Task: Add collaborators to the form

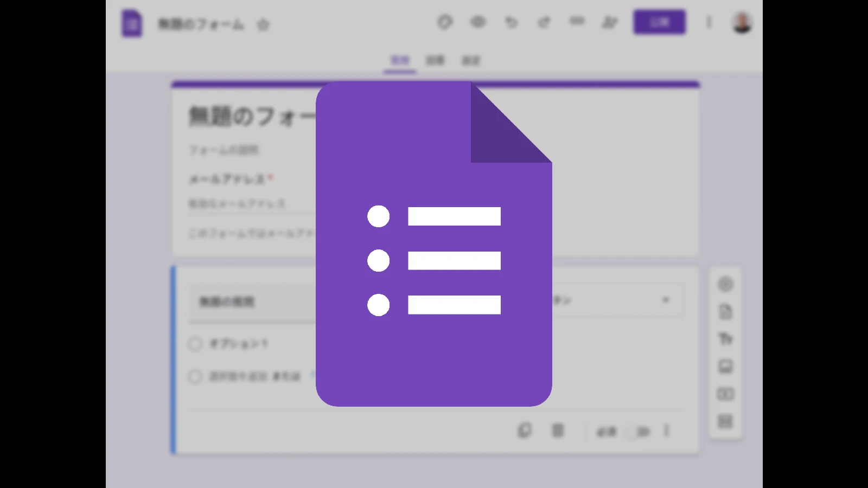Action: click(x=610, y=22)
